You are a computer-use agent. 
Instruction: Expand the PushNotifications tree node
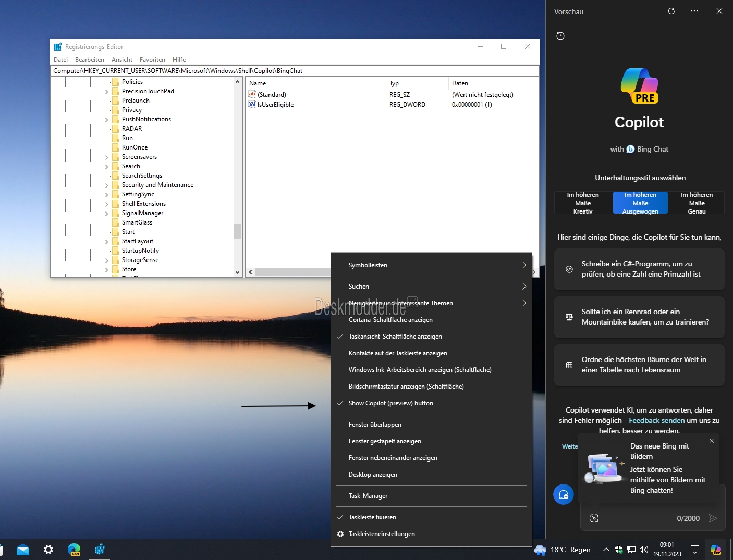click(107, 119)
